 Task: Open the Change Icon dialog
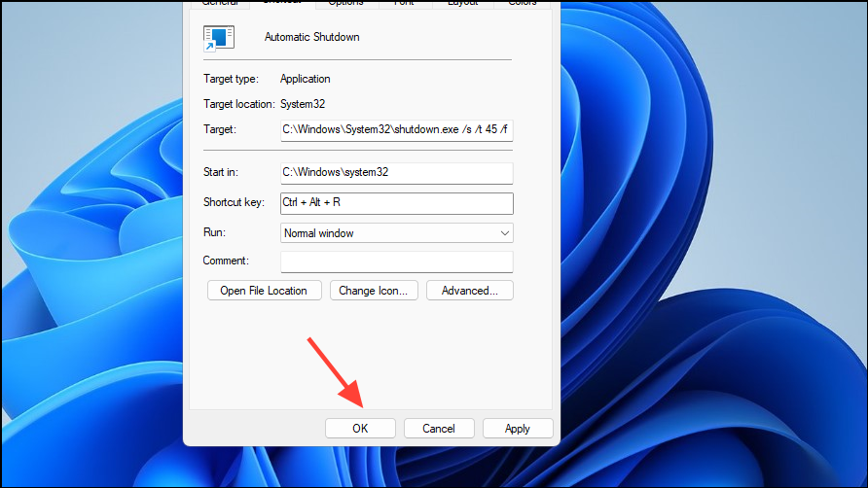pyautogui.click(x=374, y=291)
